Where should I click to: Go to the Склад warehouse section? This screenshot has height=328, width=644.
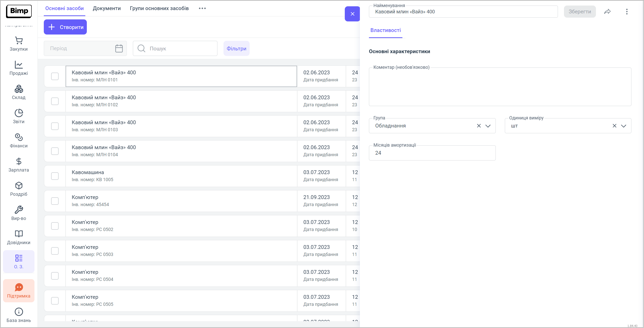click(19, 92)
